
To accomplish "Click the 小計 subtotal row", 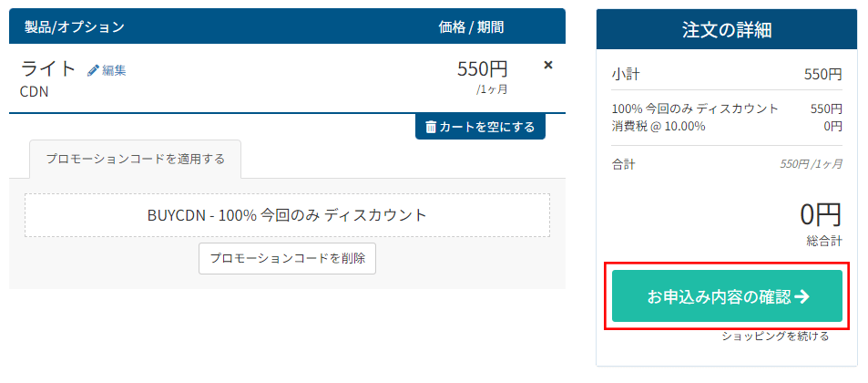I will click(x=727, y=74).
